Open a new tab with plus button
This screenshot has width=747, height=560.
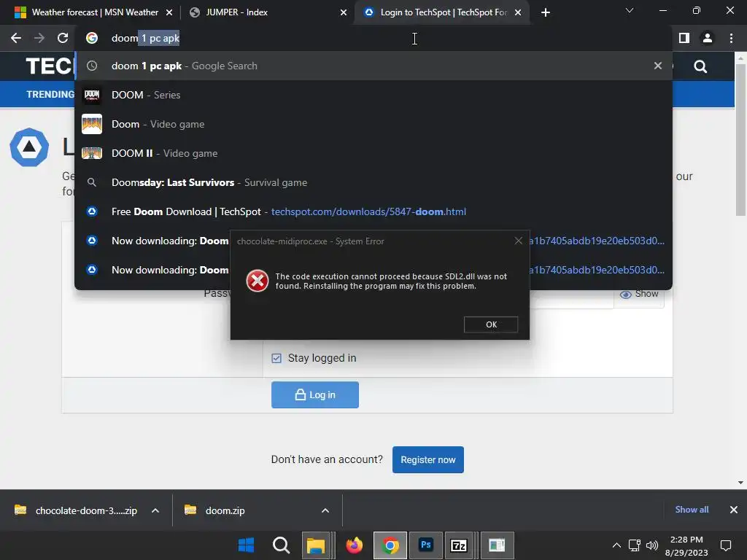coord(546,12)
